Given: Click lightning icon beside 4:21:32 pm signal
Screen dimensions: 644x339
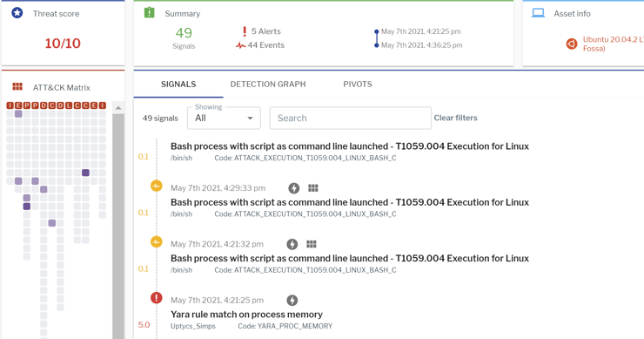Looking at the screenshot, I should coord(292,244).
